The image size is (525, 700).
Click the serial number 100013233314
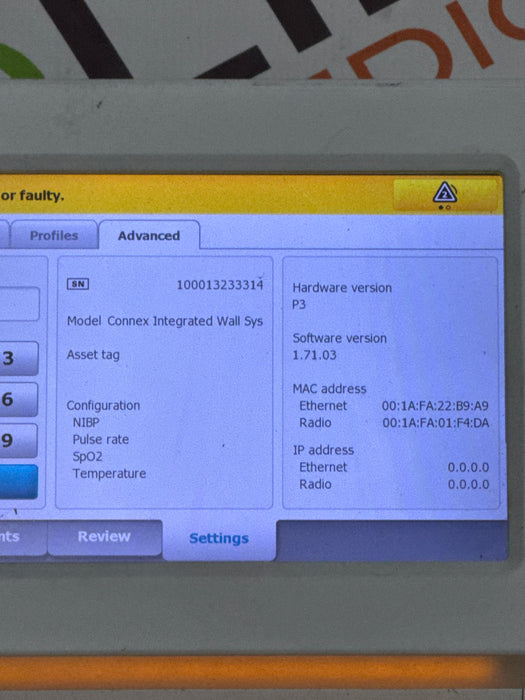click(220, 285)
